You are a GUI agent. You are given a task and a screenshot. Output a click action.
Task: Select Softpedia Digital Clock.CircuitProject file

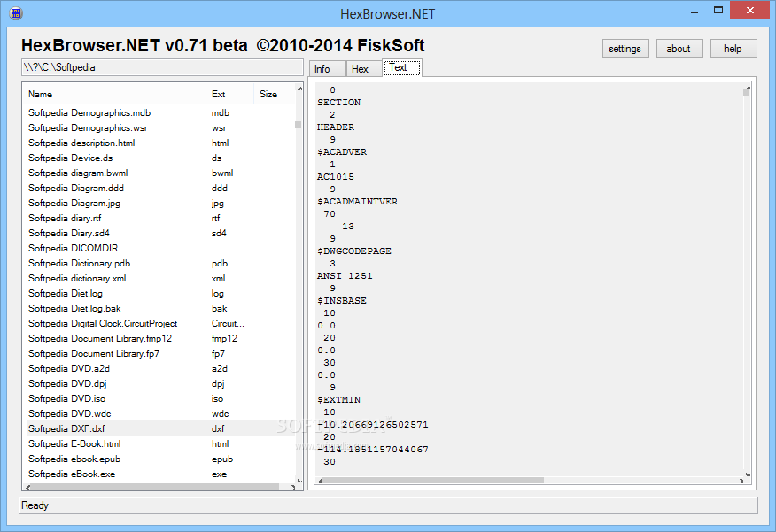159,323
